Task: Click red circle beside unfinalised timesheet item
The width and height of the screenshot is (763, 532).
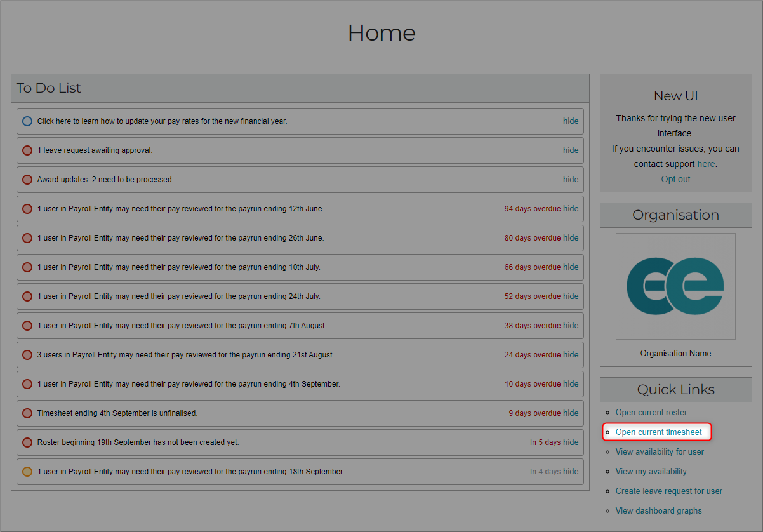Action: (x=27, y=413)
